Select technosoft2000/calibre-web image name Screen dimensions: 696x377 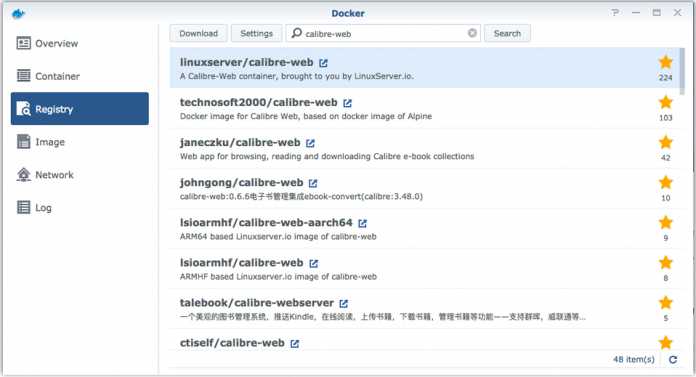coord(258,103)
